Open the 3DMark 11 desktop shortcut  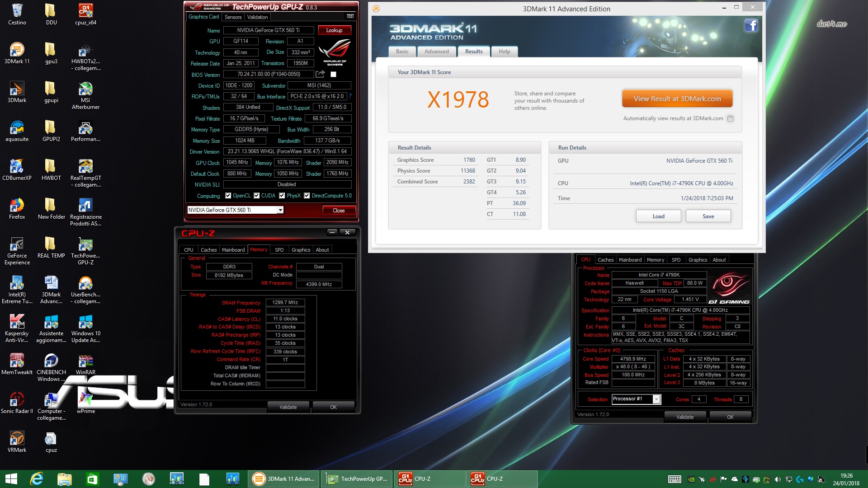[x=17, y=53]
